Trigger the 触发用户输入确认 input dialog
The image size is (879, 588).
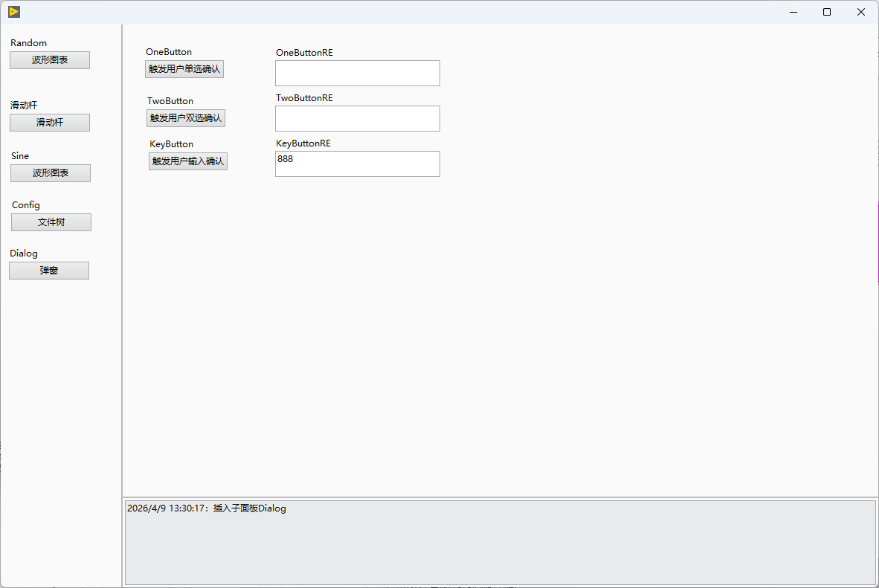[x=188, y=161]
